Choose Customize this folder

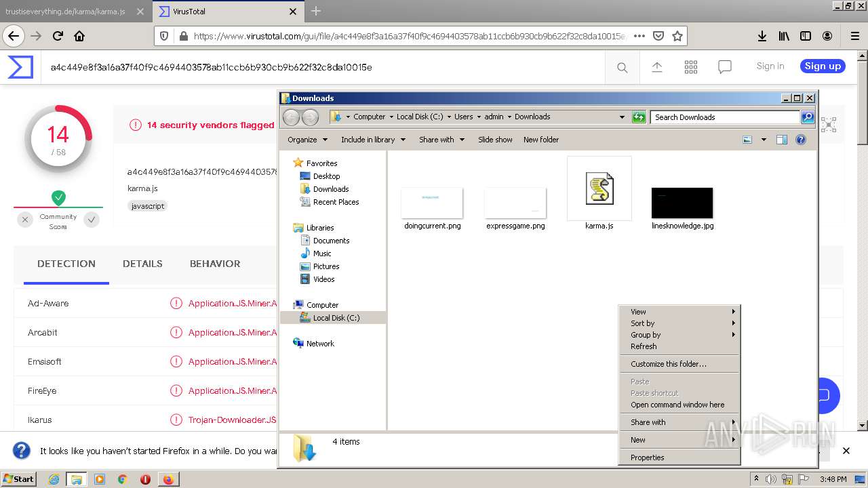pos(679,364)
